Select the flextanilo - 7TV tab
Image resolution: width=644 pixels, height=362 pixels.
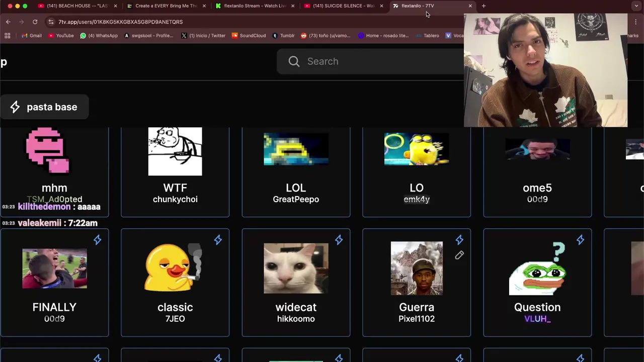pos(432,6)
